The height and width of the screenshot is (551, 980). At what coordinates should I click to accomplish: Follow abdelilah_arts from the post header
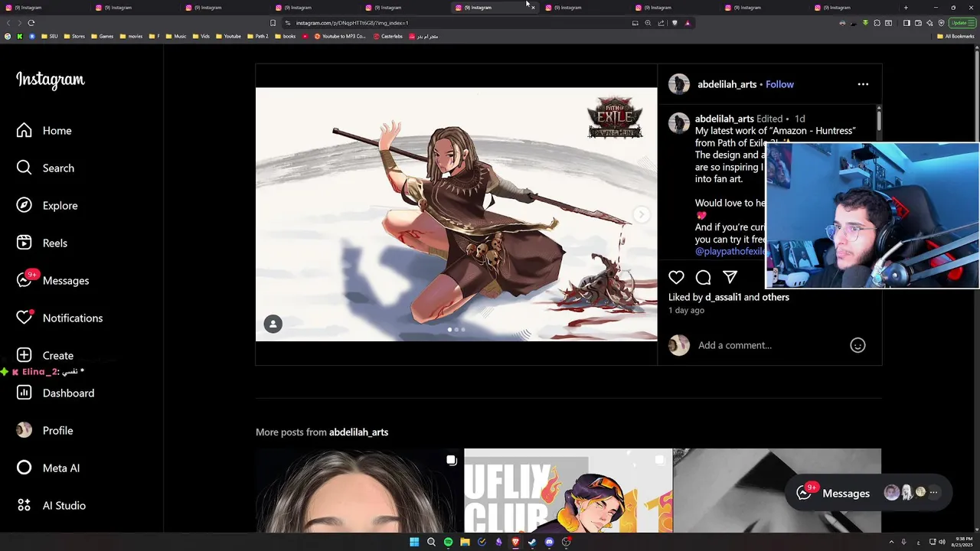tap(779, 84)
